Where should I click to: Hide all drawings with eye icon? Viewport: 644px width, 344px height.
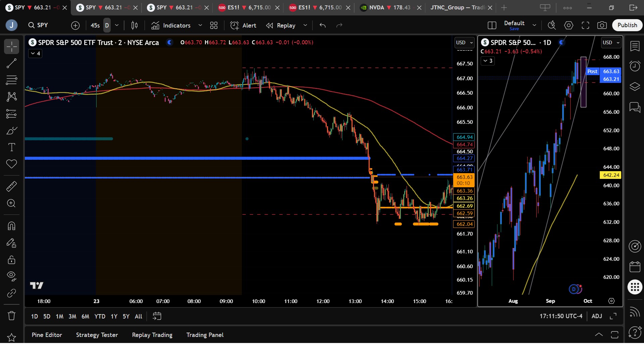[11, 276]
